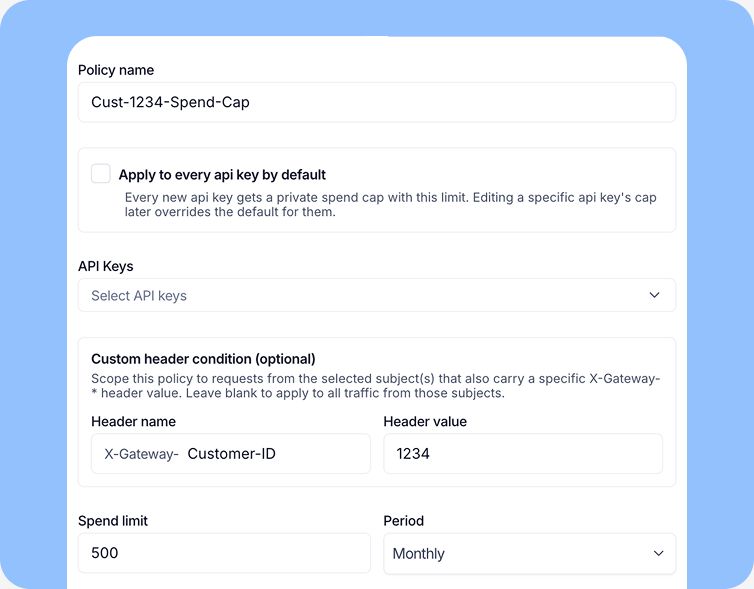754x589 pixels.
Task: Click the chevron icon in API Keys field
Action: (x=654, y=295)
